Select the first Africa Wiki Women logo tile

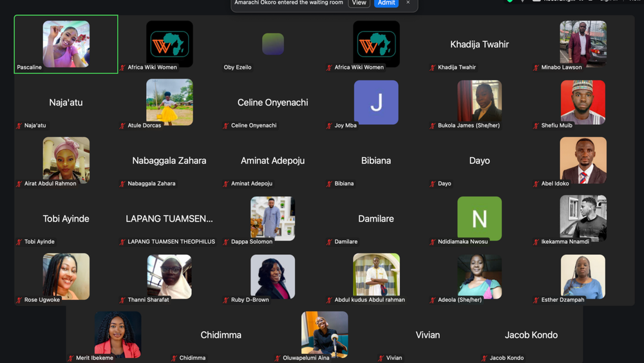tap(169, 44)
